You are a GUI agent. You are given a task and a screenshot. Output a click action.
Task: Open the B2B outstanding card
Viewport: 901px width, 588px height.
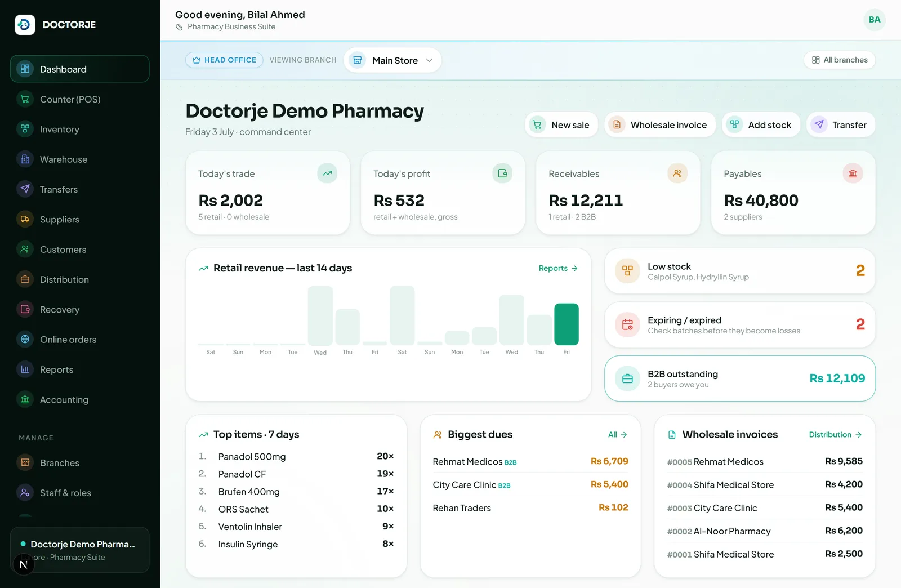(740, 378)
